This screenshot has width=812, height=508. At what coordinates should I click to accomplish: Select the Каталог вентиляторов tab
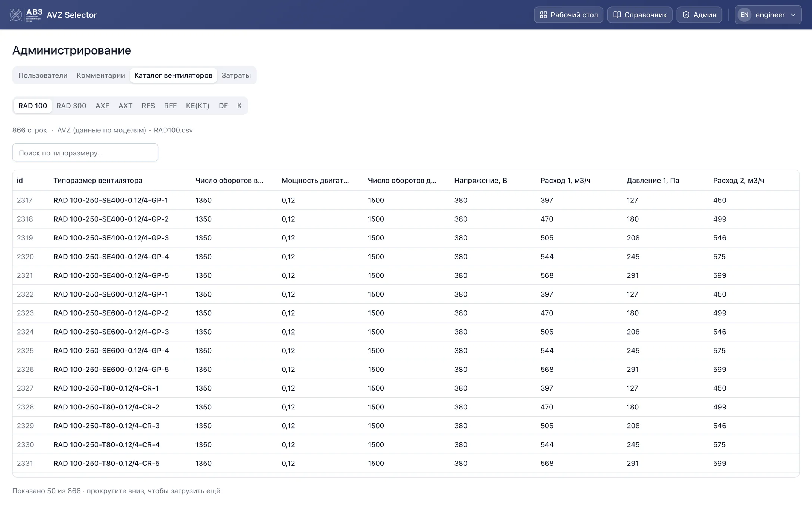pos(173,75)
